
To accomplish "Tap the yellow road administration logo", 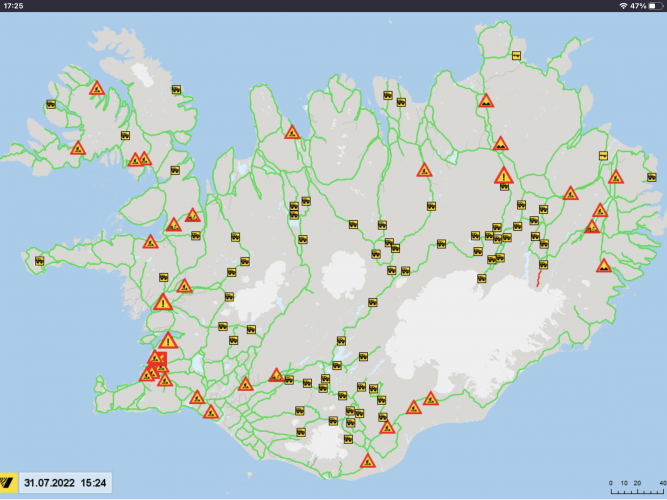I will [10, 484].
